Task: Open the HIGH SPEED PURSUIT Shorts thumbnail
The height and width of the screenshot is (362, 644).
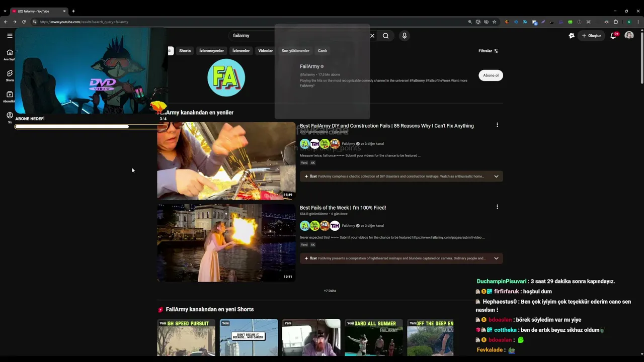Action: pos(186,337)
